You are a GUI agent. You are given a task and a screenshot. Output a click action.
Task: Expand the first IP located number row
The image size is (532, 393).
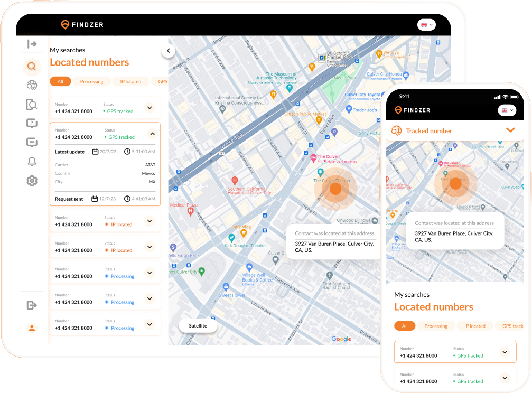150,221
